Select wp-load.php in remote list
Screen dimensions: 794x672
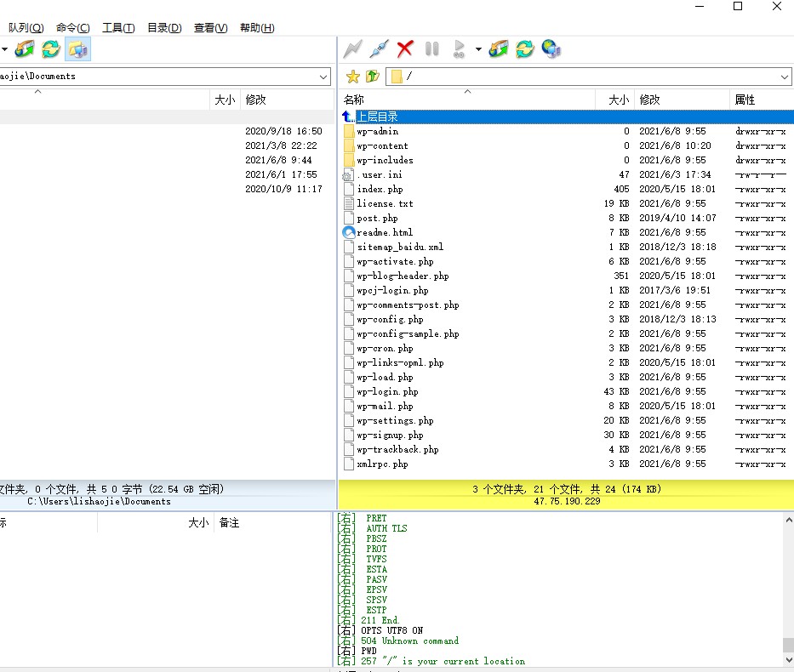(x=385, y=378)
